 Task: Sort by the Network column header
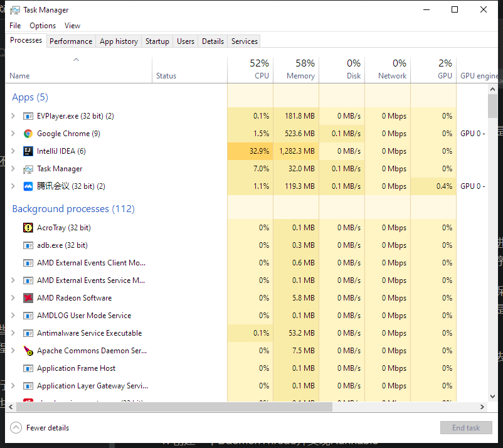388,70
